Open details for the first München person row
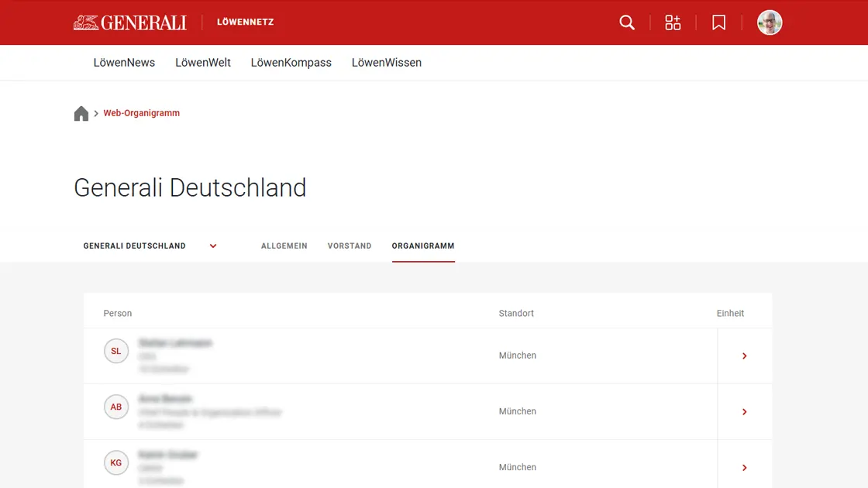The image size is (868, 488). point(744,356)
